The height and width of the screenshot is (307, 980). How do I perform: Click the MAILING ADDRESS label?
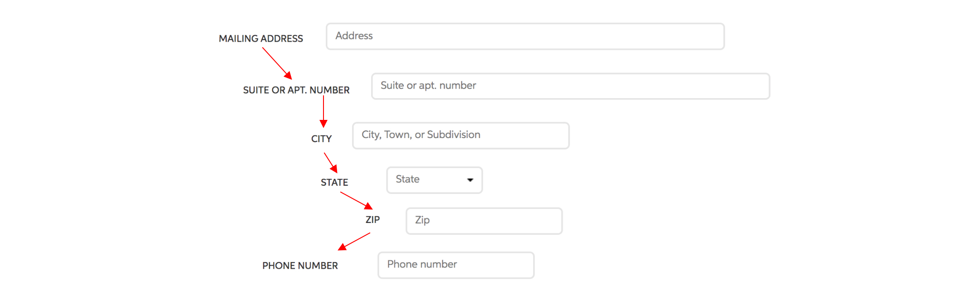pyautogui.click(x=261, y=39)
